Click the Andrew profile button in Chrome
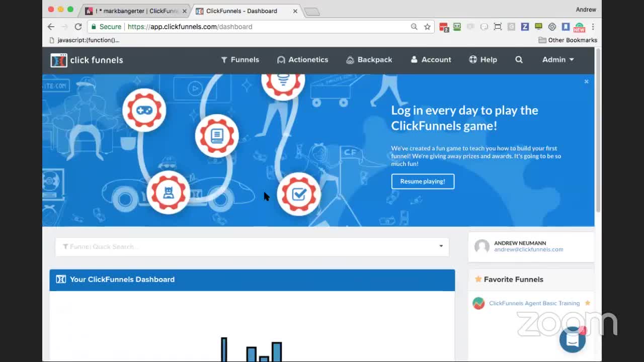The width and height of the screenshot is (644, 362). click(586, 10)
